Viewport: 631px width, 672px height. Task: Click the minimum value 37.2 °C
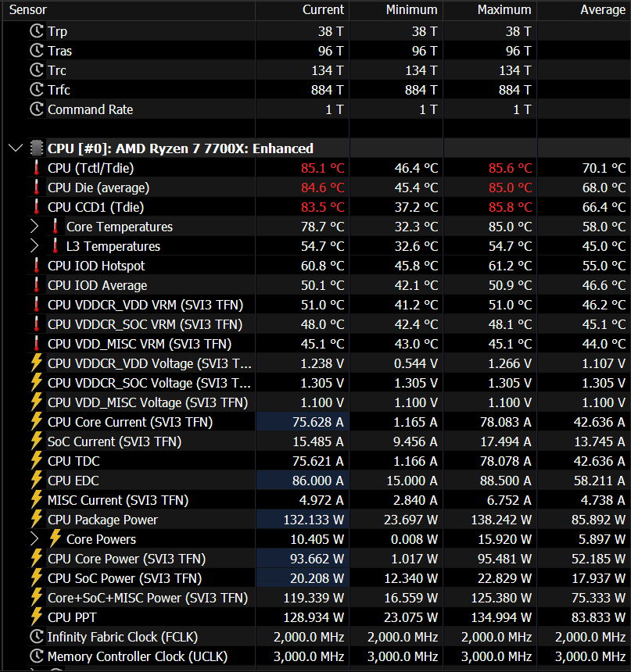pos(416,207)
